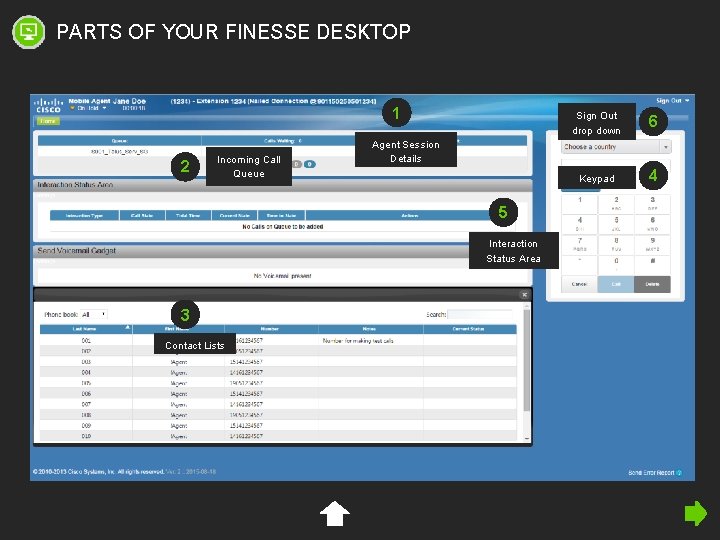Click the green next-slide arrow
This screenshot has height=540, width=720.
[696, 513]
